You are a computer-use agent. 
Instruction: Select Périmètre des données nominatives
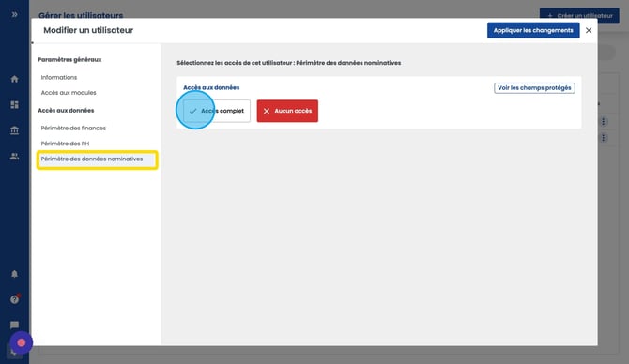point(97,159)
